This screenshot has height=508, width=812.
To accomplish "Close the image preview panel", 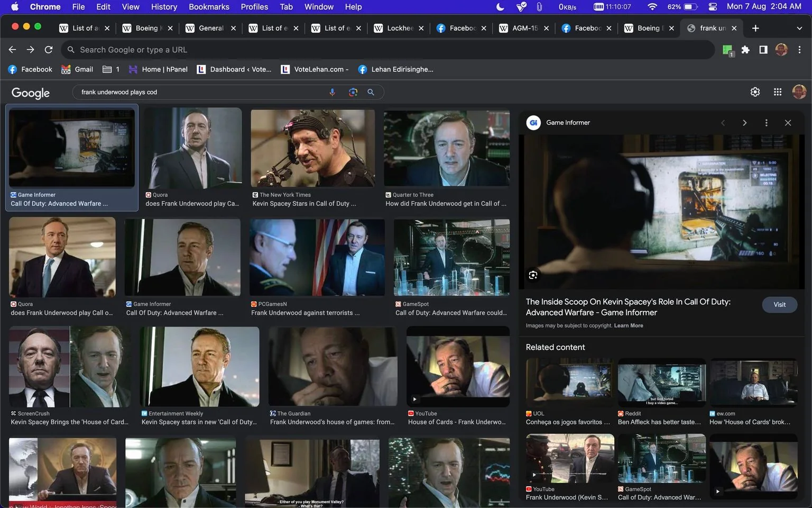I will 788,123.
